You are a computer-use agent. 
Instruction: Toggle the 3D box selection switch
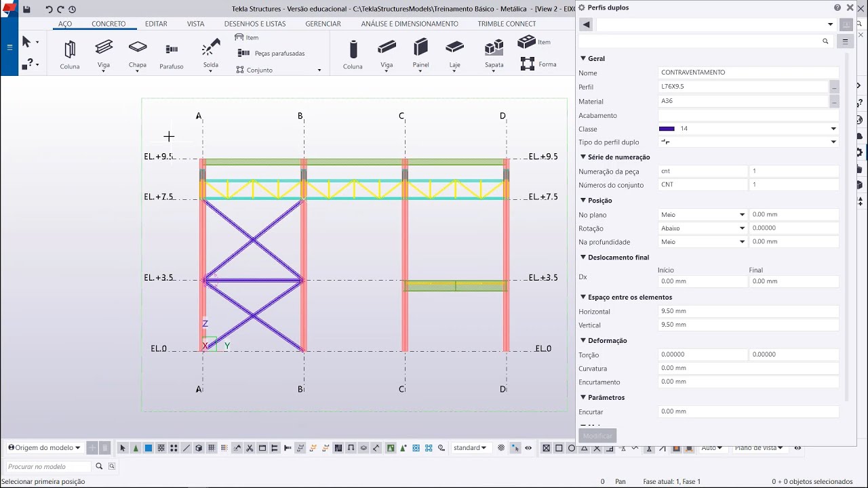199,448
